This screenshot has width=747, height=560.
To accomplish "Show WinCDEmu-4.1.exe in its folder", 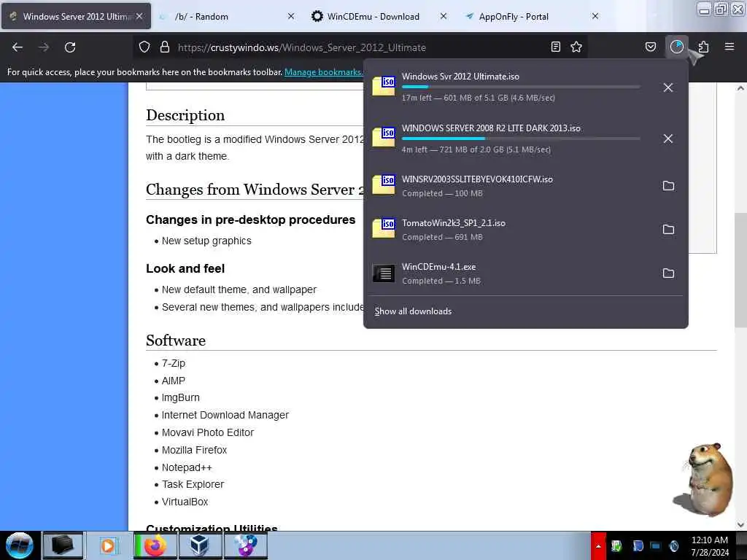I will (x=668, y=273).
